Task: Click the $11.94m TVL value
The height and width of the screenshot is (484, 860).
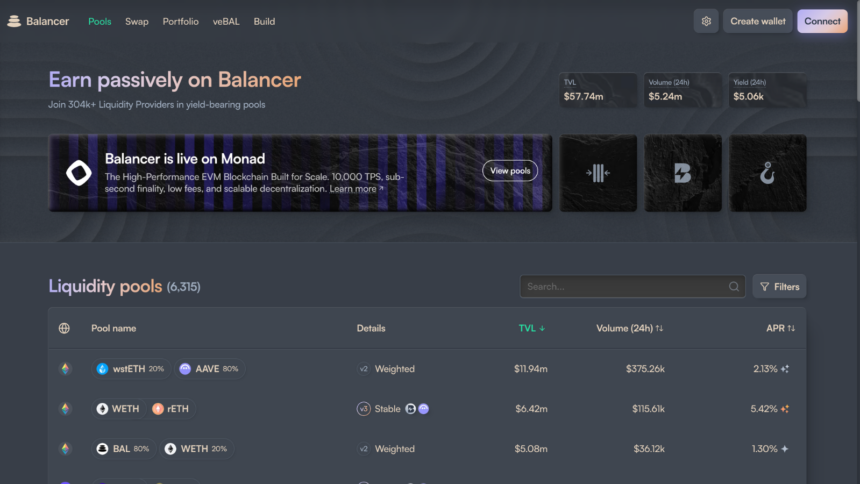Action: coord(530,369)
